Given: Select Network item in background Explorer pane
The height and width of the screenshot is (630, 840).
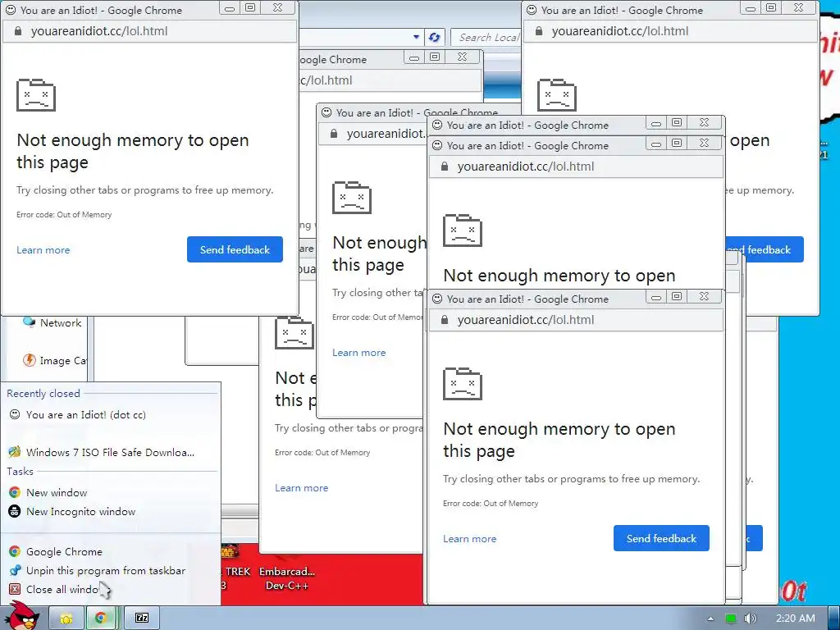Looking at the screenshot, I should [52, 322].
